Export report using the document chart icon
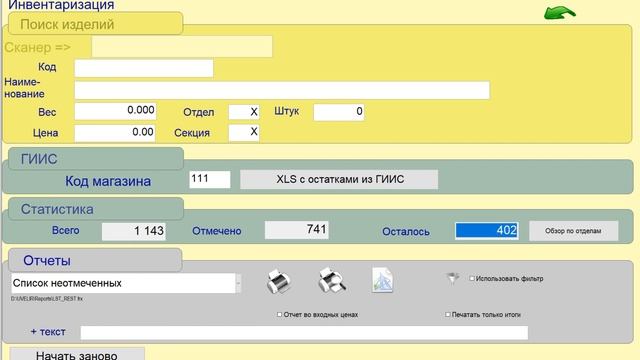This screenshot has height=360, width=640. pyautogui.click(x=382, y=280)
